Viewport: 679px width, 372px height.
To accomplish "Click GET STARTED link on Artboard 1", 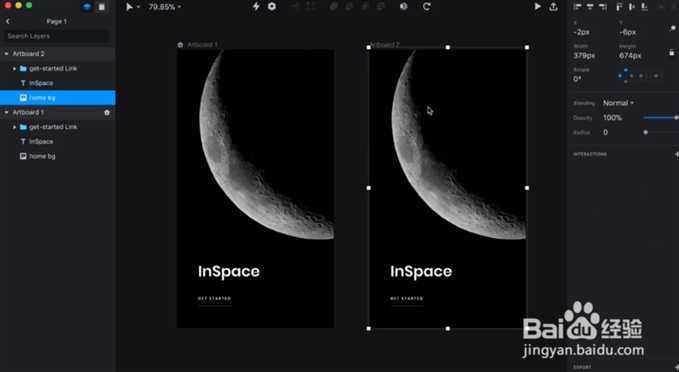I will (x=214, y=298).
